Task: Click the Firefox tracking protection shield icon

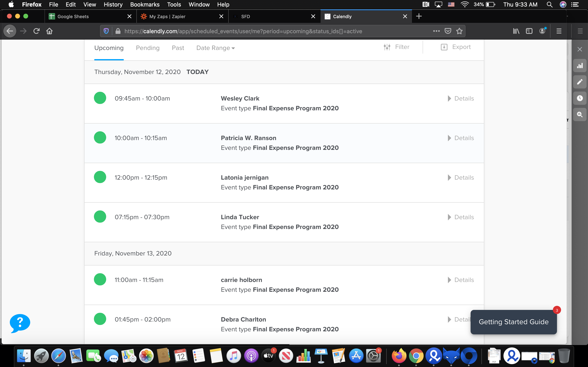Action: pos(106,31)
